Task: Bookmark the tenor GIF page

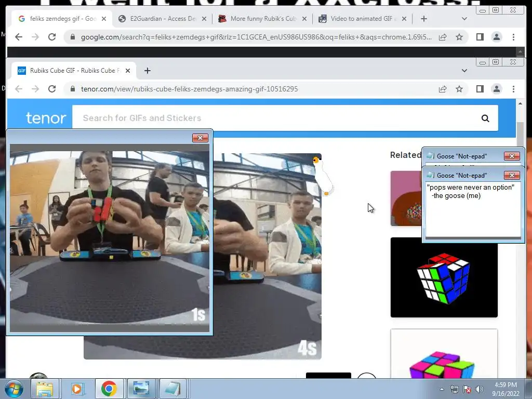Action: click(x=459, y=89)
